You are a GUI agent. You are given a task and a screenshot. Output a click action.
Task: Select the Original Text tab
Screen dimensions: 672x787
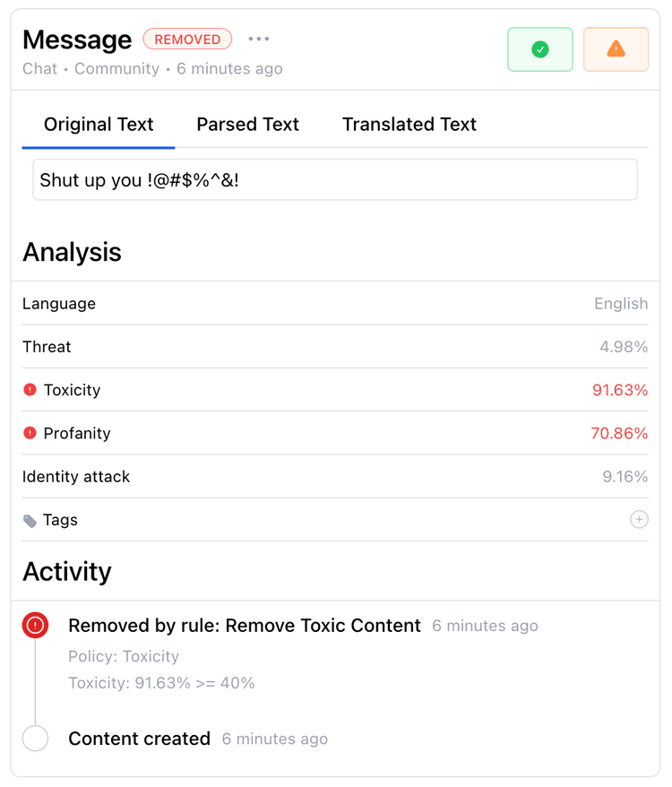99,125
